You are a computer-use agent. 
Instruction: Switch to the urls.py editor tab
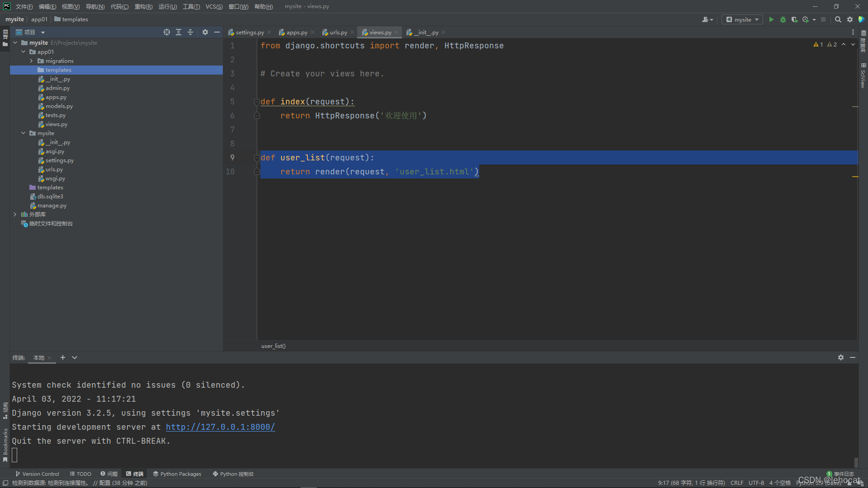[338, 32]
